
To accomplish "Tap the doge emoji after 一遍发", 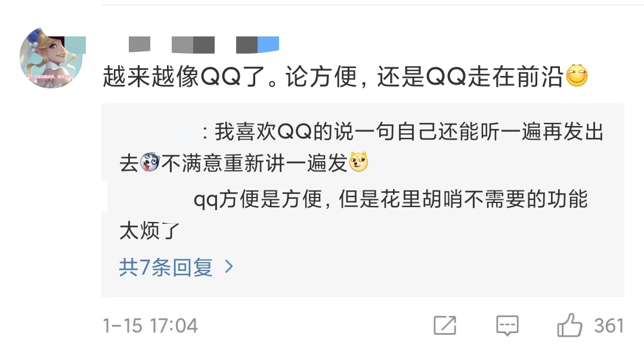I will [x=358, y=162].
